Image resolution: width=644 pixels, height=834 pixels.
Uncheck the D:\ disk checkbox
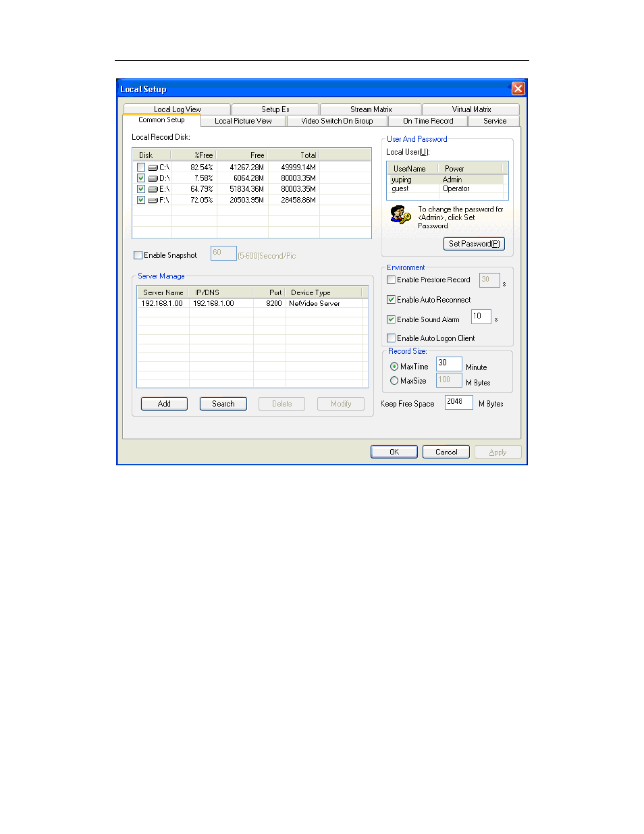click(140, 178)
